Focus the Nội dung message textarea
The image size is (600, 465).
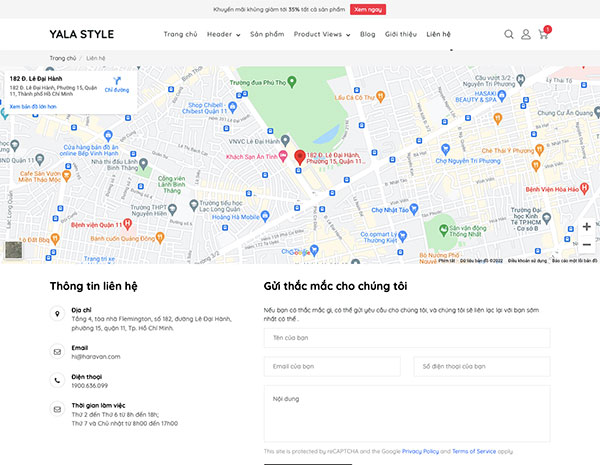(x=407, y=414)
